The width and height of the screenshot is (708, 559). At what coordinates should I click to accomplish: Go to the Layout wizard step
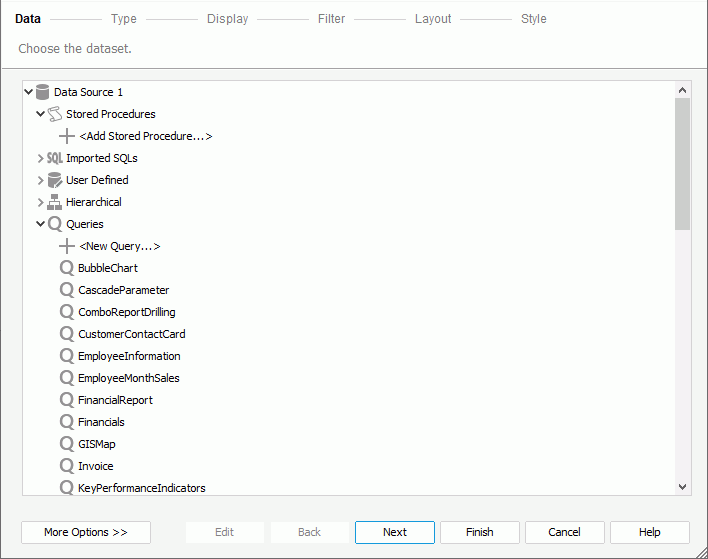[x=433, y=19]
